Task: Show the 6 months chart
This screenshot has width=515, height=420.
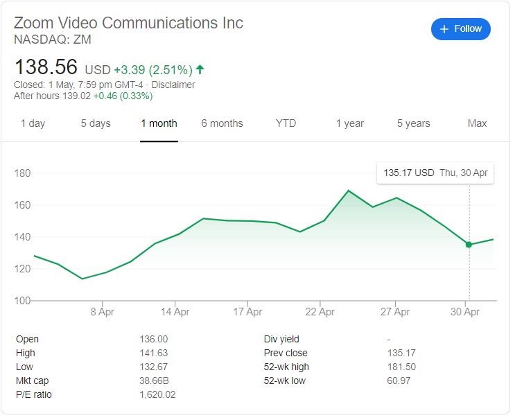Action: [x=222, y=123]
